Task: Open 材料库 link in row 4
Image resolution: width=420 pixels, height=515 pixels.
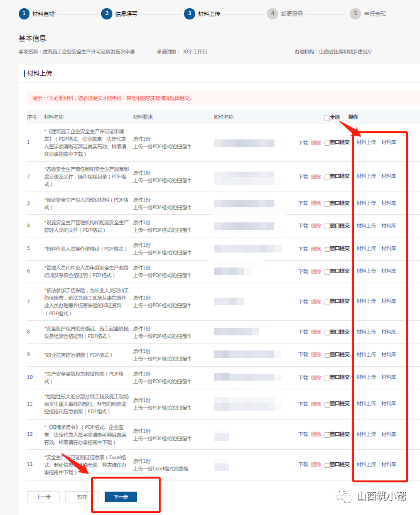Action: [389, 225]
